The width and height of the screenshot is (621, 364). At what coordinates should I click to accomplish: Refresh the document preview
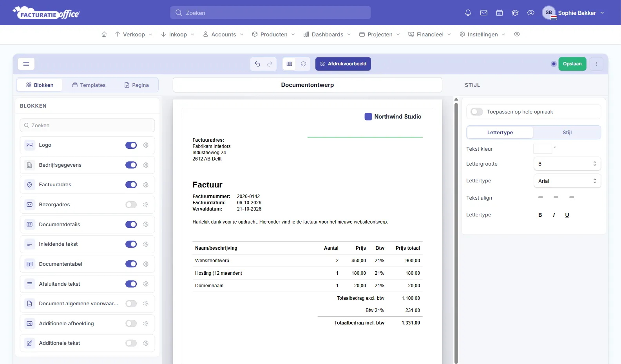(x=303, y=64)
